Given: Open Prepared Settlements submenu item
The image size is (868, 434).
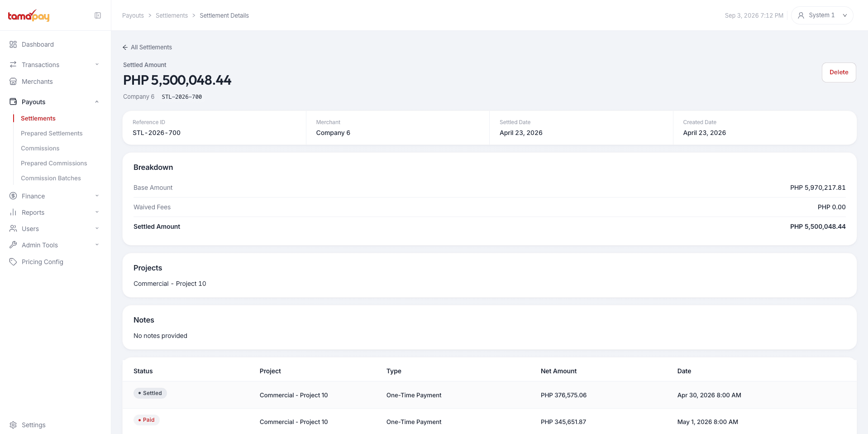Looking at the screenshot, I should (52, 133).
